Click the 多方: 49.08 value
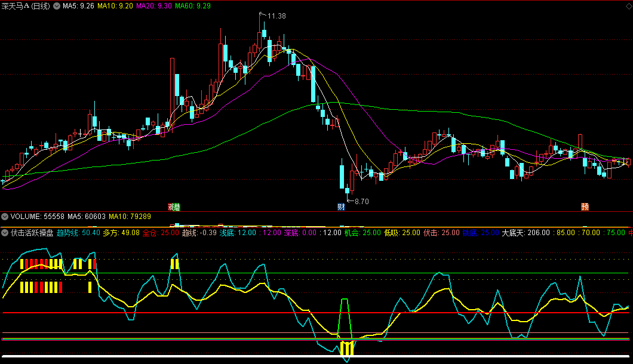 pyautogui.click(x=121, y=233)
